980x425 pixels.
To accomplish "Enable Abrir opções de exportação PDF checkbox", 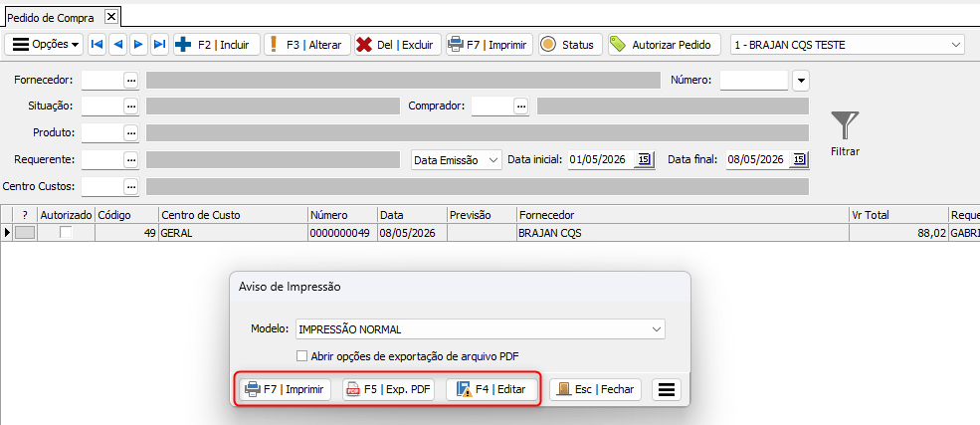I will tap(301, 356).
